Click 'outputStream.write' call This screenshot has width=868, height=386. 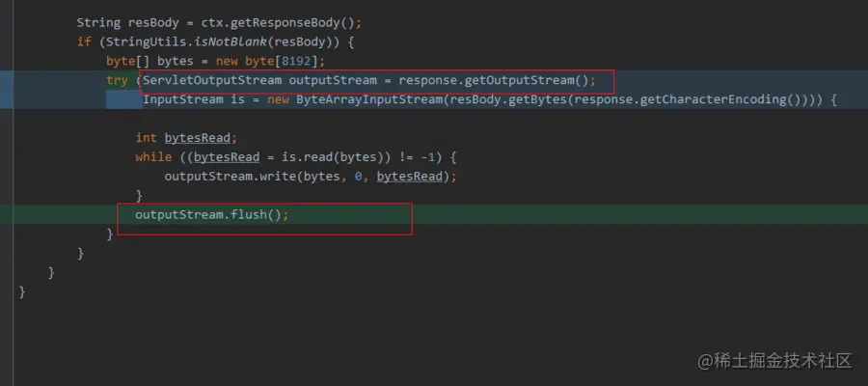pyautogui.click(x=230, y=177)
